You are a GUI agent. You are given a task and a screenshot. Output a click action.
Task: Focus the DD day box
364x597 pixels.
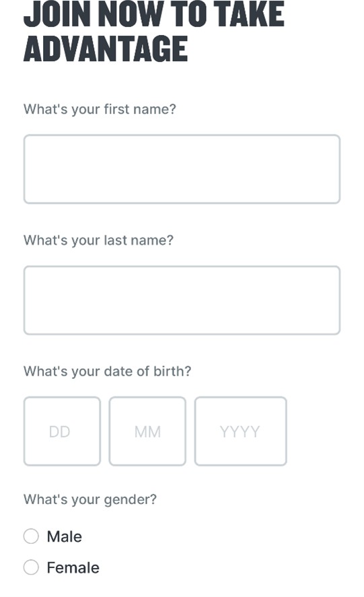click(62, 431)
